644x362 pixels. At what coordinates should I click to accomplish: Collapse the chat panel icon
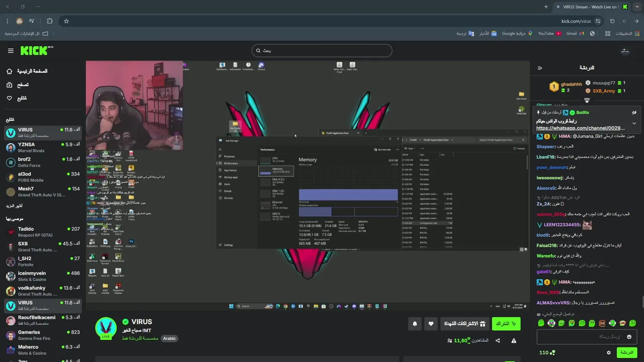point(540,68)
